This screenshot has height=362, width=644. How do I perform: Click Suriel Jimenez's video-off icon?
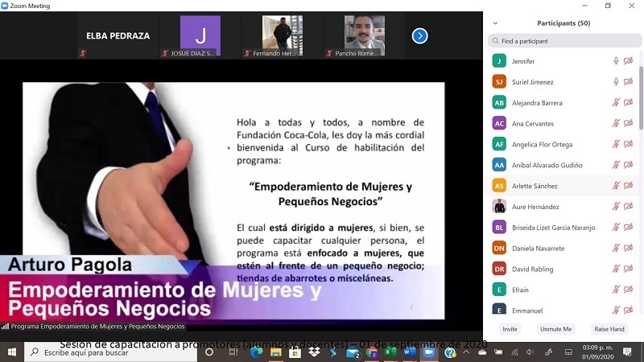(x=628, y=82)
